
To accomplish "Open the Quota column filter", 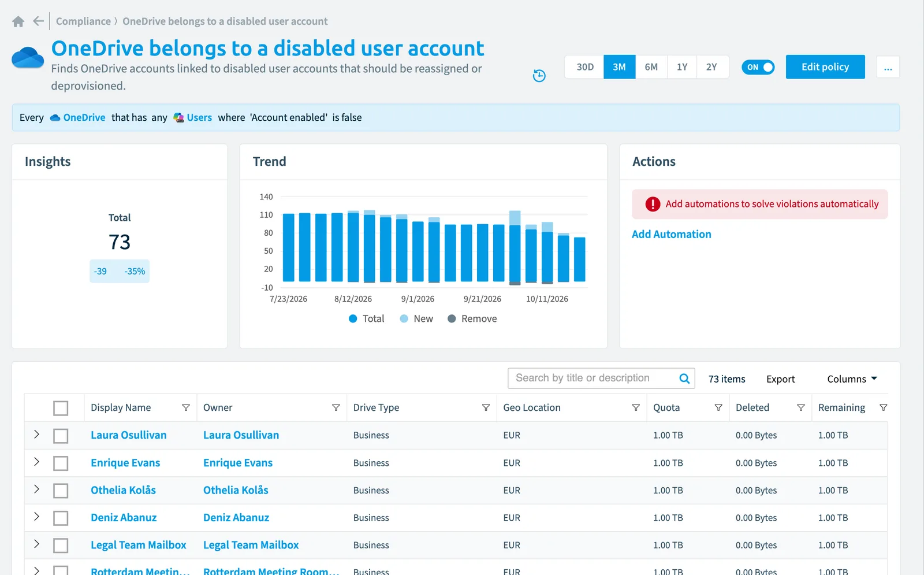I will (x=718, y=407).
